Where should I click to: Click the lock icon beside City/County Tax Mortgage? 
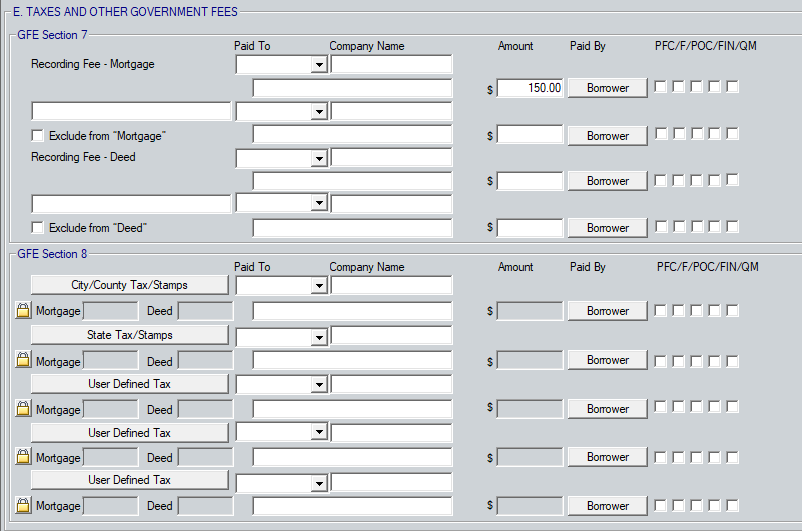coord(23,312)
